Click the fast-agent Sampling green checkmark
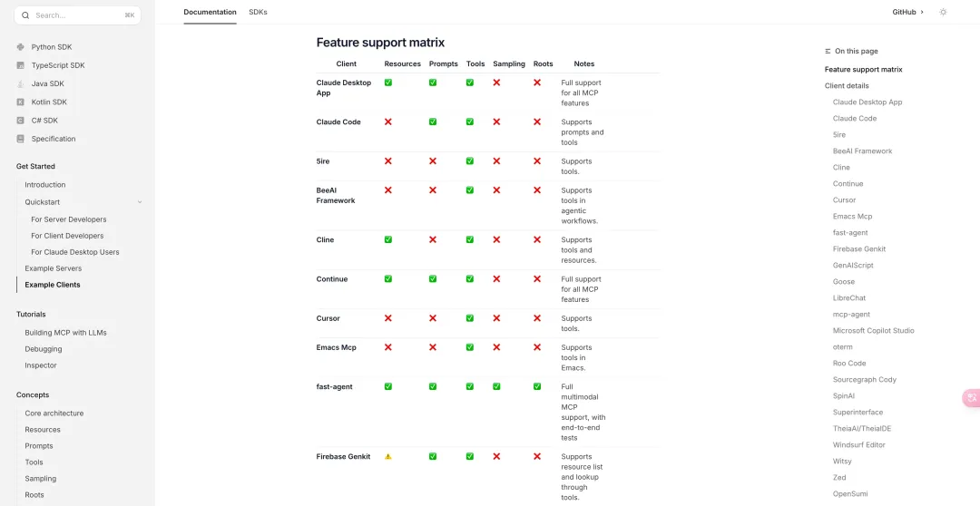Image resolution: width=980 pixels, height=506 pixels. (496, 386)
